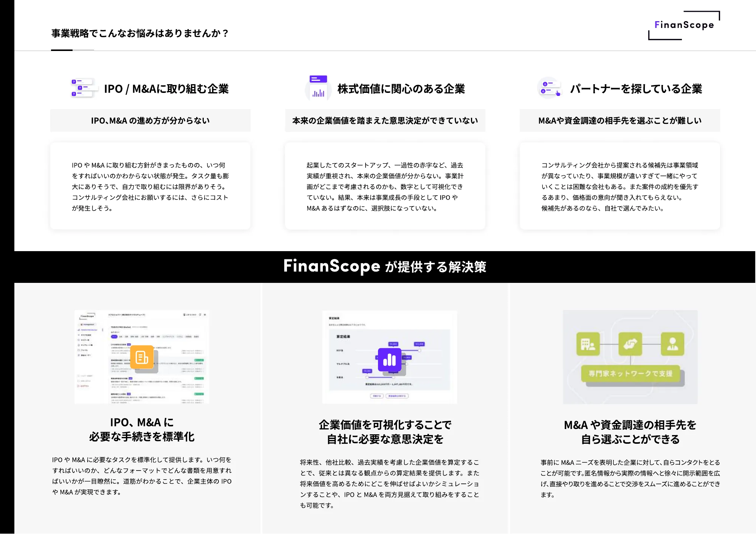
Task: Click the card text starting IPO や M&A に取り組む方針
Action: click(150, 187)
